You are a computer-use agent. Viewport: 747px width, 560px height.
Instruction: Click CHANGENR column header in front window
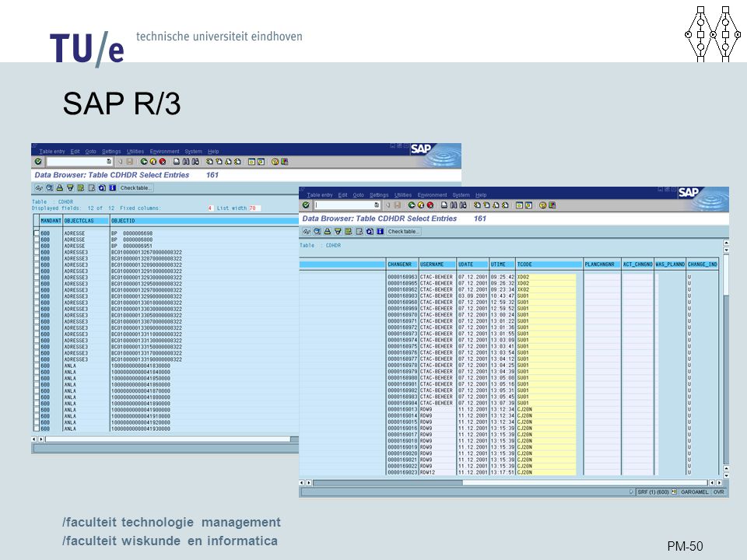coord(402,264)
